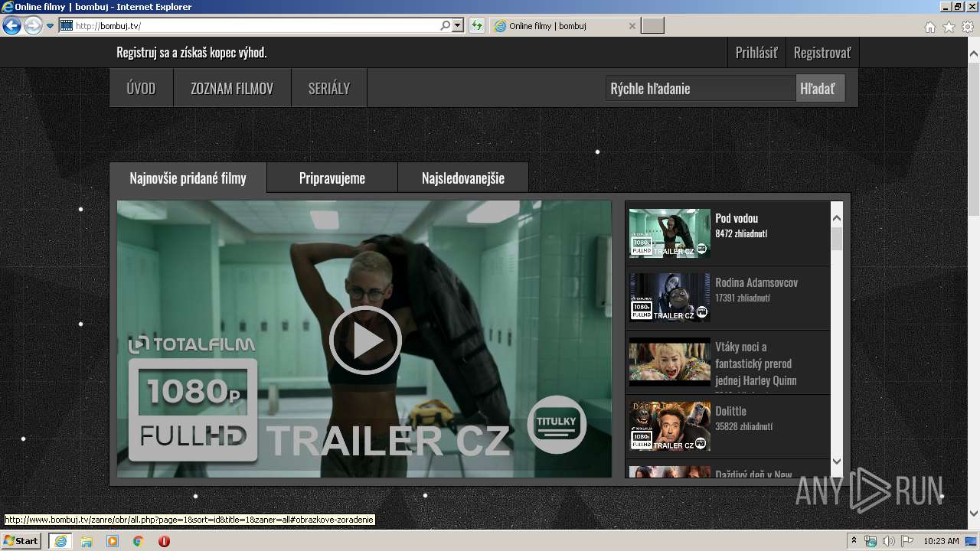Viewport: 980px width, 551px height.
Task: Open the ÚVOD menu item
Action: (141, 88)
